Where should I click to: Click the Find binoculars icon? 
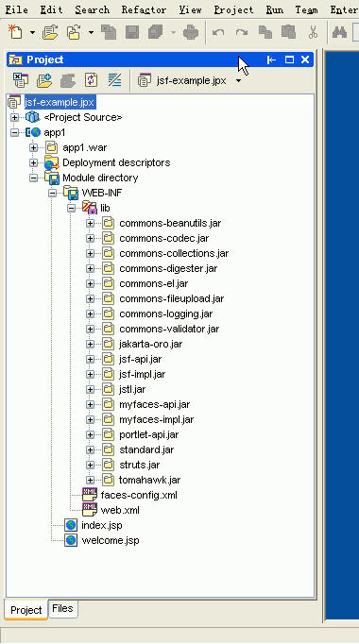(339, 32)
